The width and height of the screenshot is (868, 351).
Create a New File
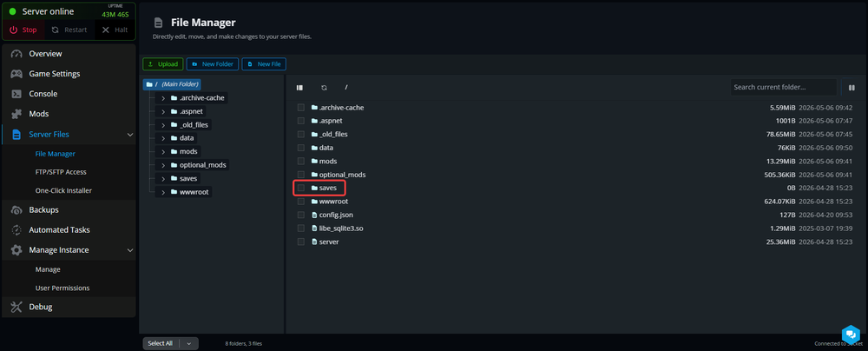click(264, 63)
